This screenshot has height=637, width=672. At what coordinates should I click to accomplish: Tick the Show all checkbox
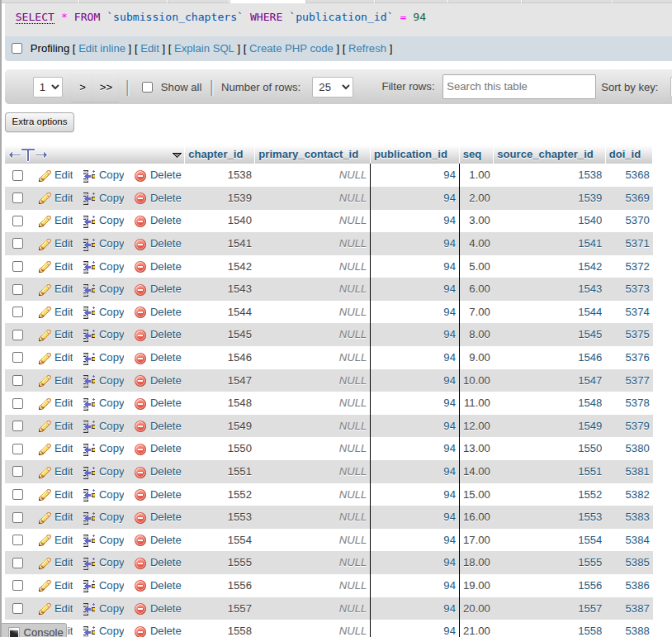(148, 87)
